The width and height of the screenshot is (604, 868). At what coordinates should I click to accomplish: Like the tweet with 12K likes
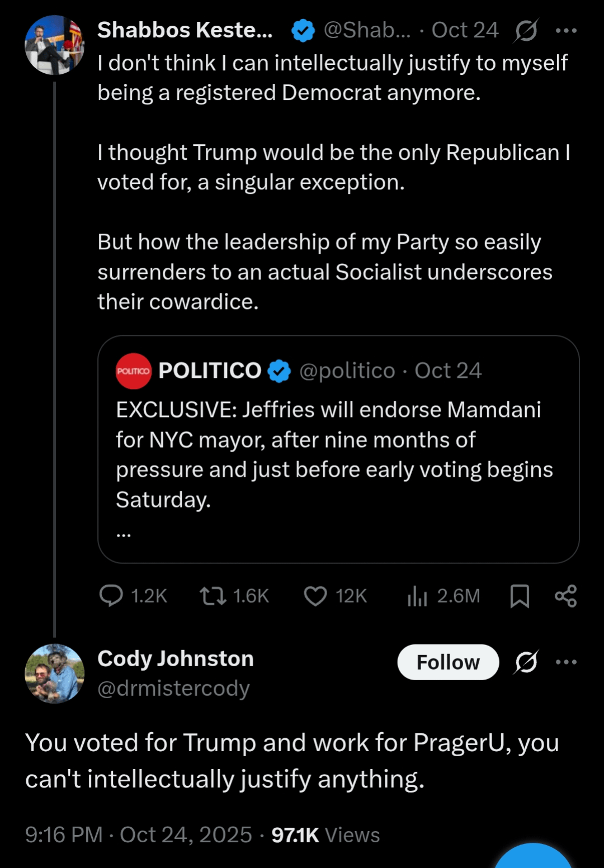point(315,596)
